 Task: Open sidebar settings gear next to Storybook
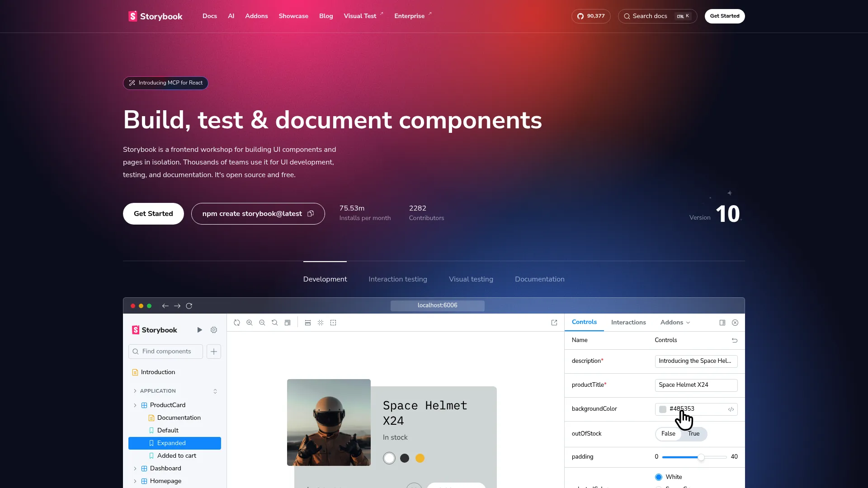pos(214,330)
